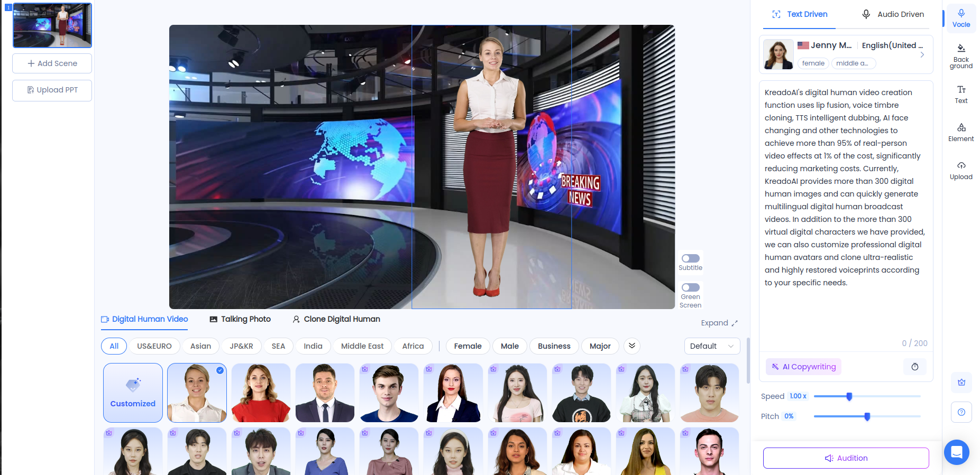
Task: Open the Jenny voice selection chevron
Action: click(x=922, y=55)
